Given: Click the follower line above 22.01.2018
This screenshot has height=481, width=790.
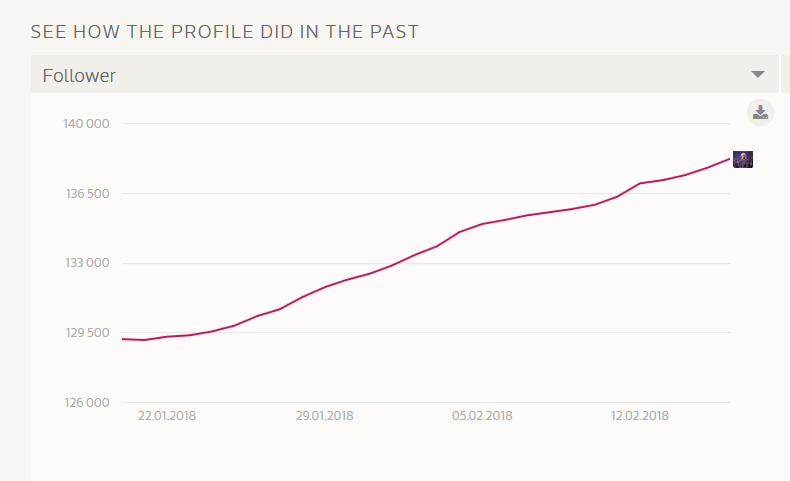Looking at the screenshot, I should pyautogui.click(x=167, y=337).
